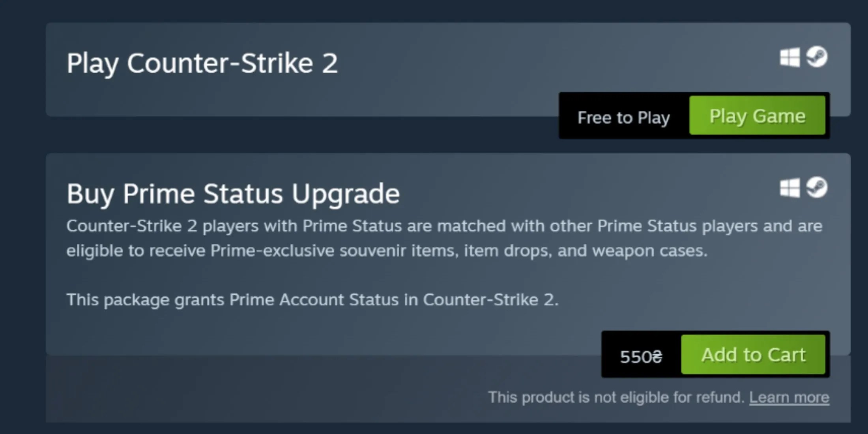This screenshot has width=868, height=434.
Task: Click the dark page margin left of the panels
Action: point(22,217)
